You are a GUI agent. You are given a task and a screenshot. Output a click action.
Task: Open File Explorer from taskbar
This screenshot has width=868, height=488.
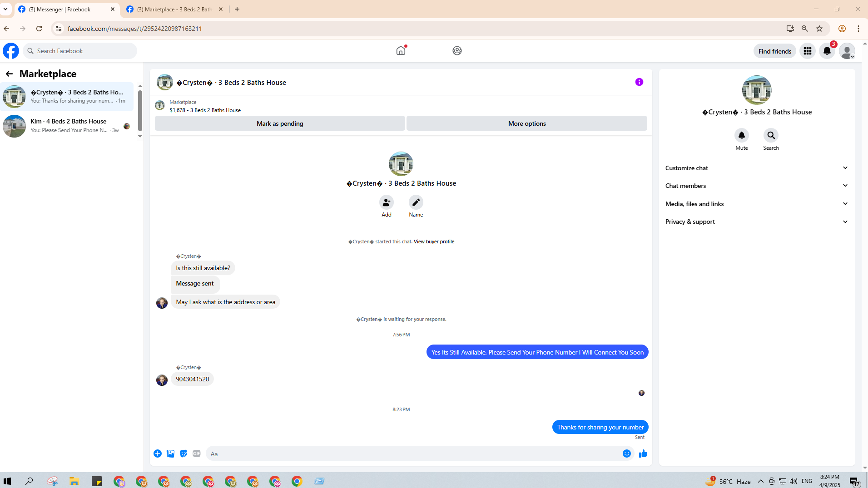click(74, 481)
